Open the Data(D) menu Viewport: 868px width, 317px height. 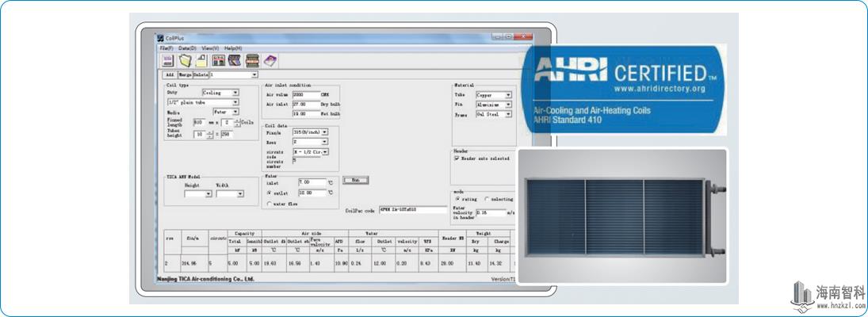click(187, 48)
